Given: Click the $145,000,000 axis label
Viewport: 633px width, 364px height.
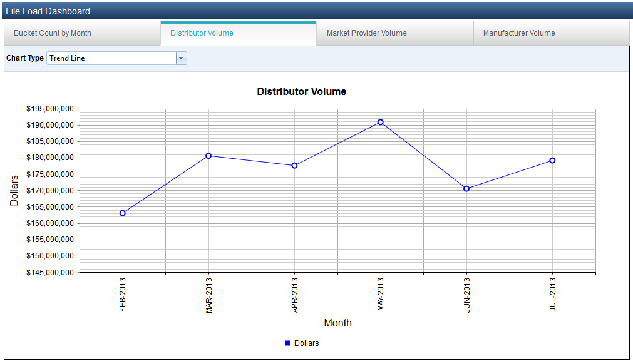Looking at the screenshot, I should (50, 273).
